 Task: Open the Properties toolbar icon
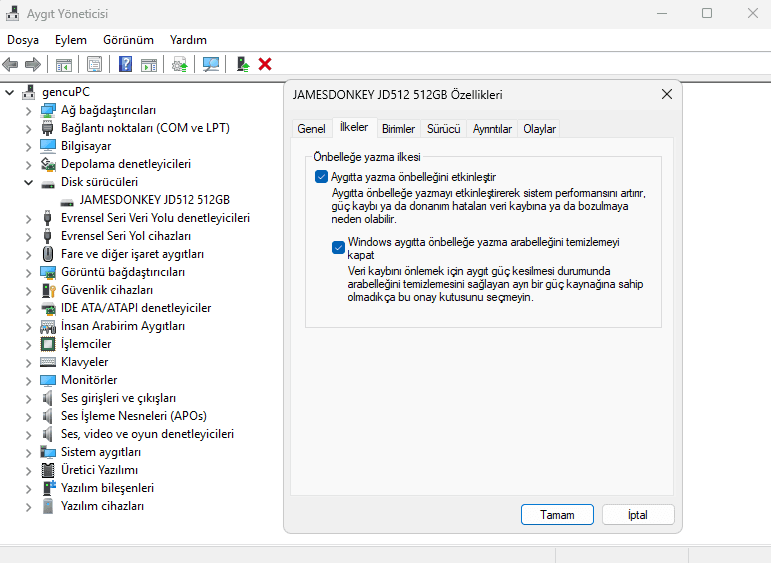[x=94, y=64]
